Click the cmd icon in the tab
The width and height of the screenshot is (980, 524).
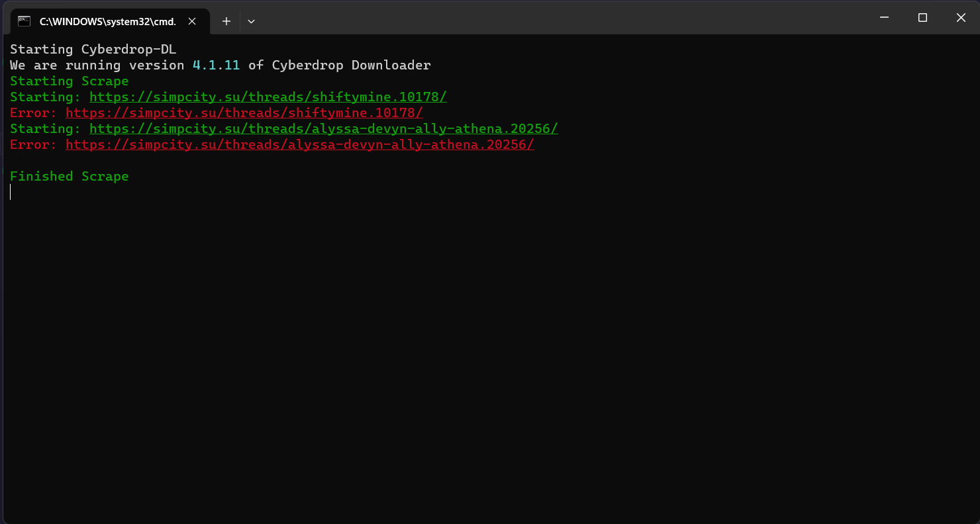click(24, 21)
